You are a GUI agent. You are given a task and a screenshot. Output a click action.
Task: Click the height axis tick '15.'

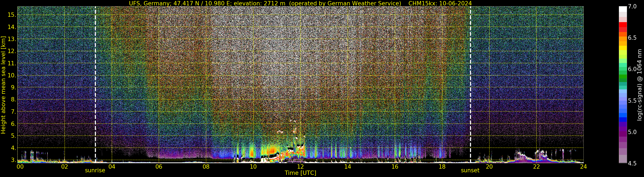[12, 15]
